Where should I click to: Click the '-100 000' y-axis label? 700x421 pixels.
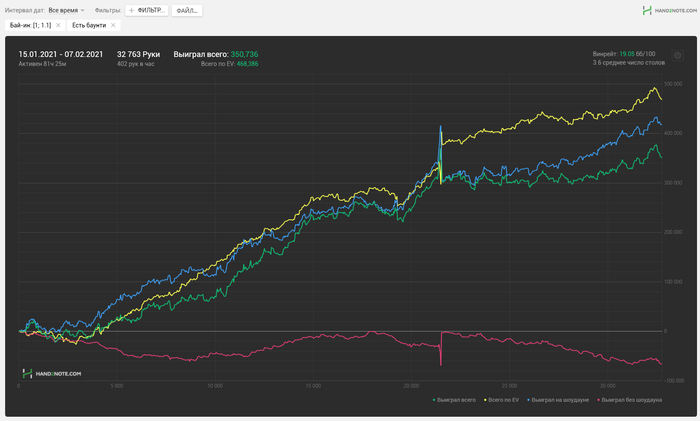point(674,381)
